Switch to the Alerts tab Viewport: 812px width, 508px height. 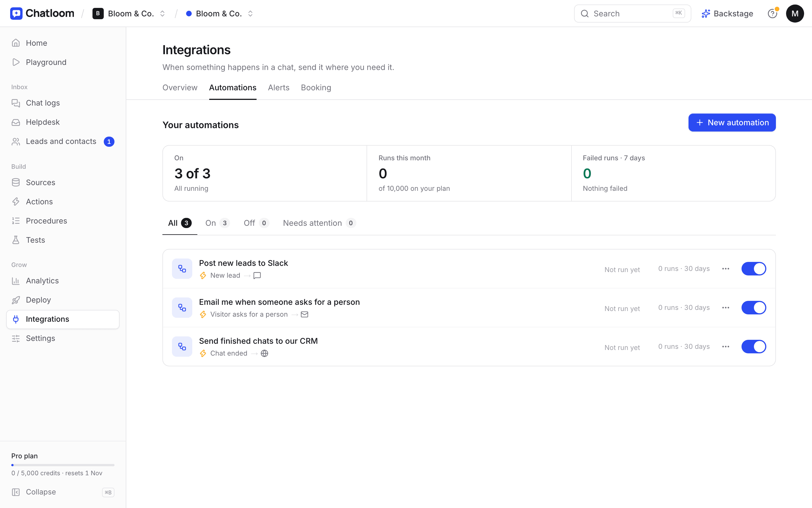click(x=279, y=88)
